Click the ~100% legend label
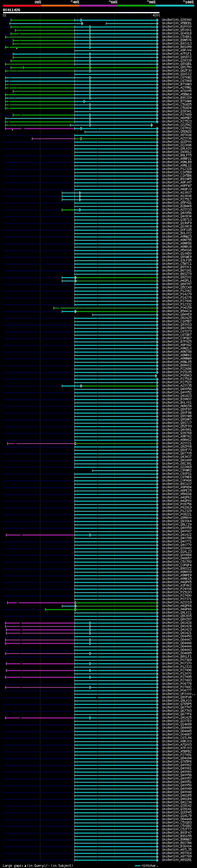This screenshot has width=197, height=868. (188, 2)
